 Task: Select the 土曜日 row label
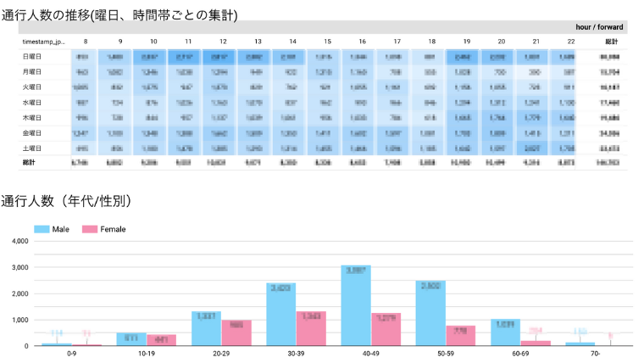pos(32,148)
